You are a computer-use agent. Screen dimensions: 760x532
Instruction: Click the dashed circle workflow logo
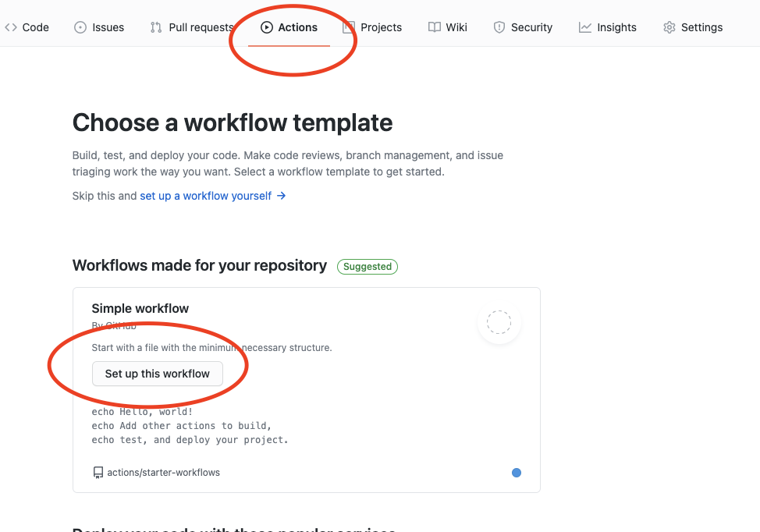click(x=499, y=322)
